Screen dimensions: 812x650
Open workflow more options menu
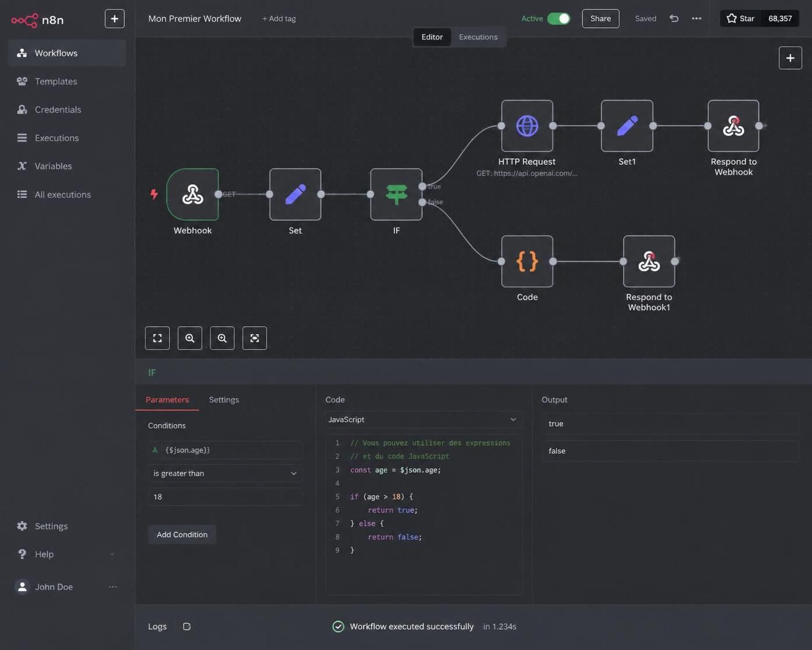point(697,19)
